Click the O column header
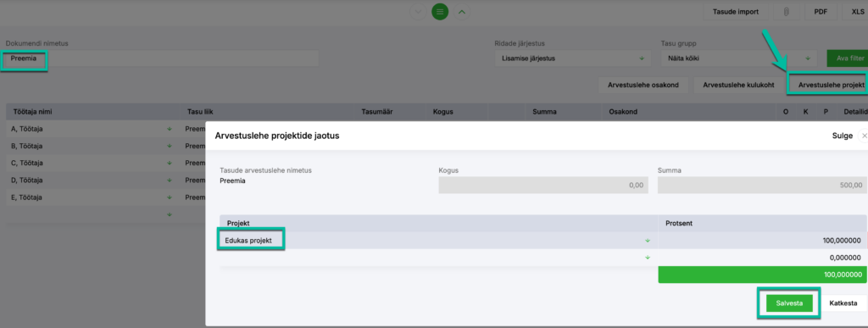868x328 pixels. tap(786, 112)
